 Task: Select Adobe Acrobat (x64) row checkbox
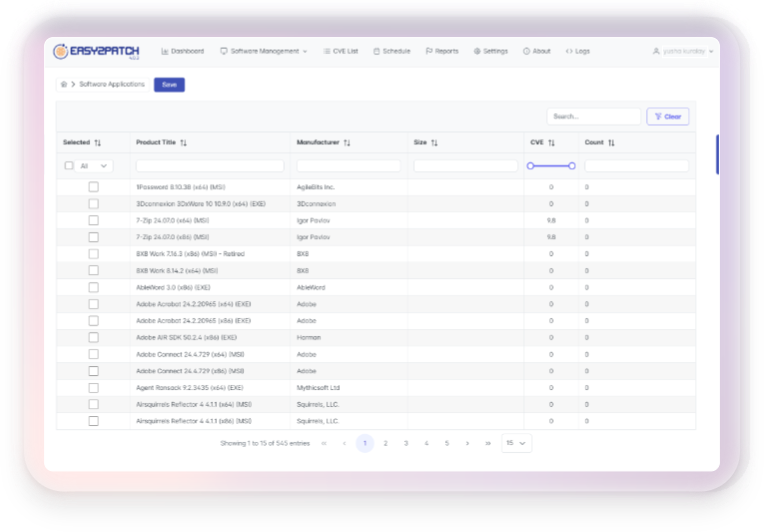(94, 304)
